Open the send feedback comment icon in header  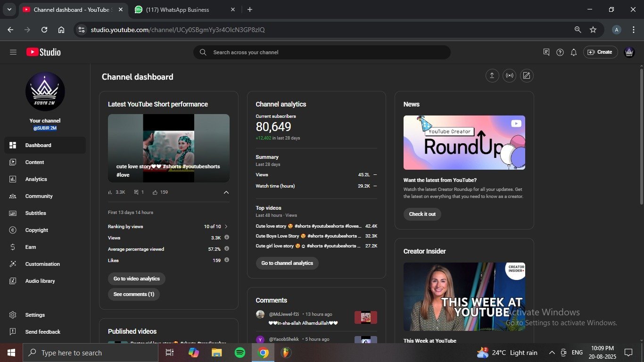546,52
